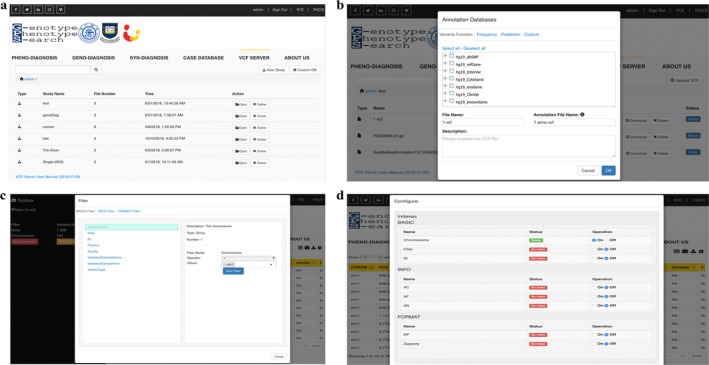Click the info icon next to Annotation File Name
Viewport: 709px width, 365px height.
(582, 114)
